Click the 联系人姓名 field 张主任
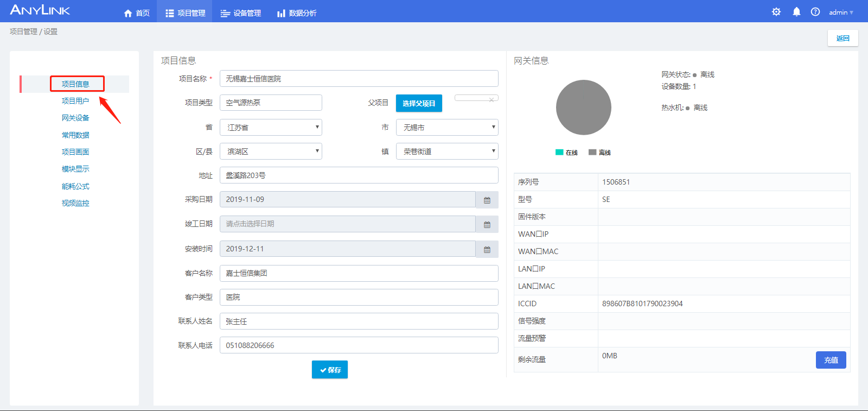 coord(359,321)
